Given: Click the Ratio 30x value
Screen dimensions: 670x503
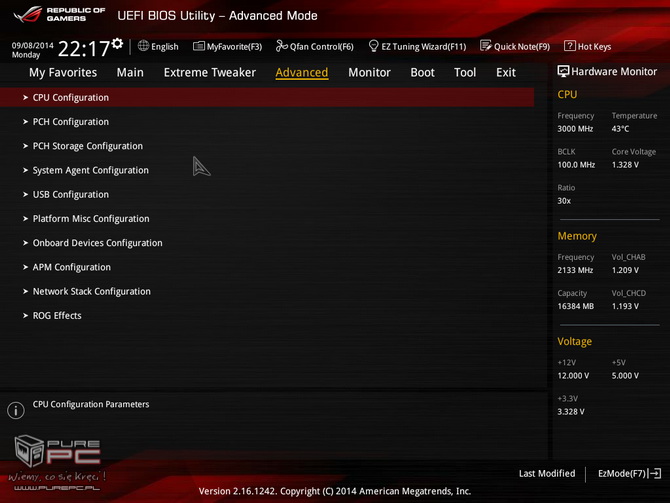Looking at the screenshot, I should pyautogui.click(x=564, y=201).
